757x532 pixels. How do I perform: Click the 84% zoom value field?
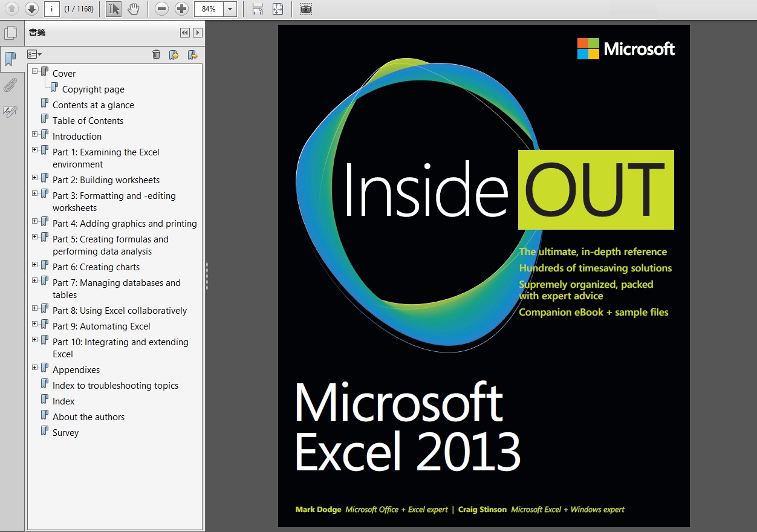tap(209, 8)
